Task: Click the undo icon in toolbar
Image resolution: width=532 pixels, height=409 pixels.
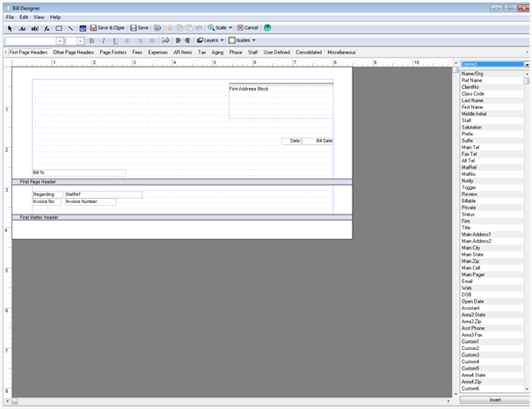Action: (x=199, y=28)
